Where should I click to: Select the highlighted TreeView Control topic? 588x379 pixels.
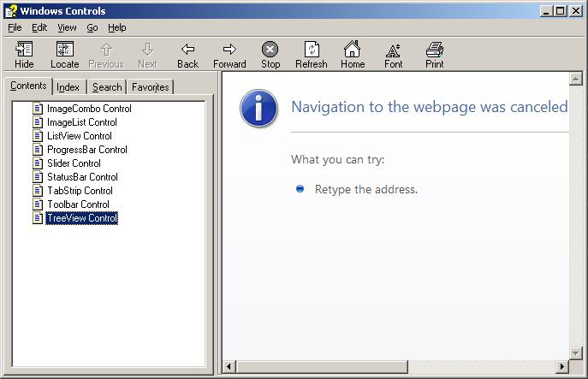(x=82, y=218)
